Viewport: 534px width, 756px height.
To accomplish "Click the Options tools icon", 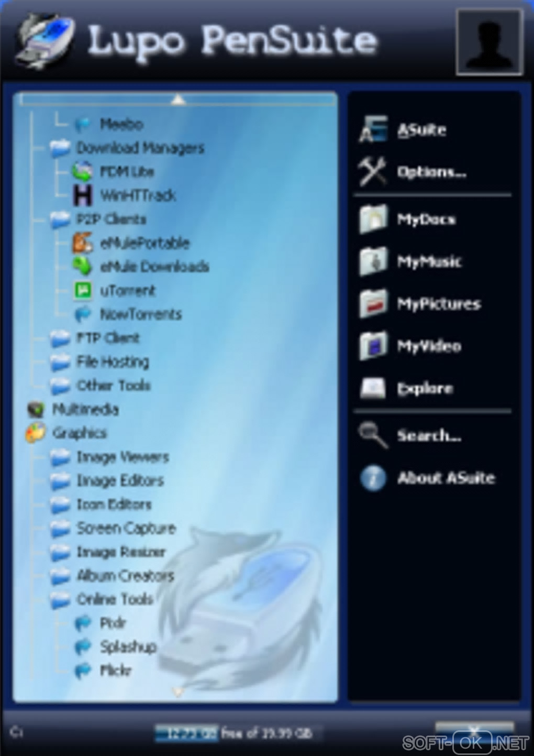I will (x=373, y=171).
